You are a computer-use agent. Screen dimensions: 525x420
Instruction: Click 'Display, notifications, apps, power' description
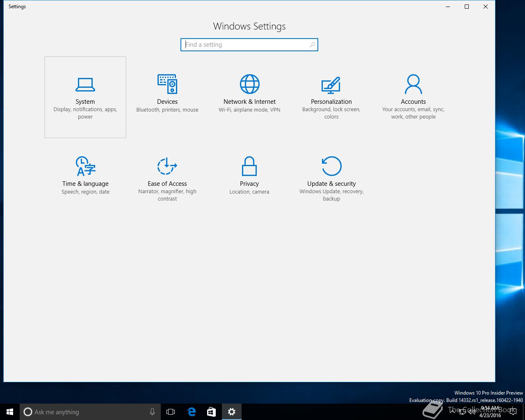(x=85, y=113)
